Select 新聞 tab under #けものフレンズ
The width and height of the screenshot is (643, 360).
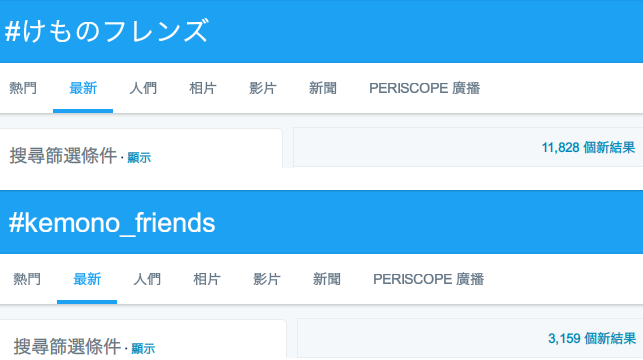[323, 88]
